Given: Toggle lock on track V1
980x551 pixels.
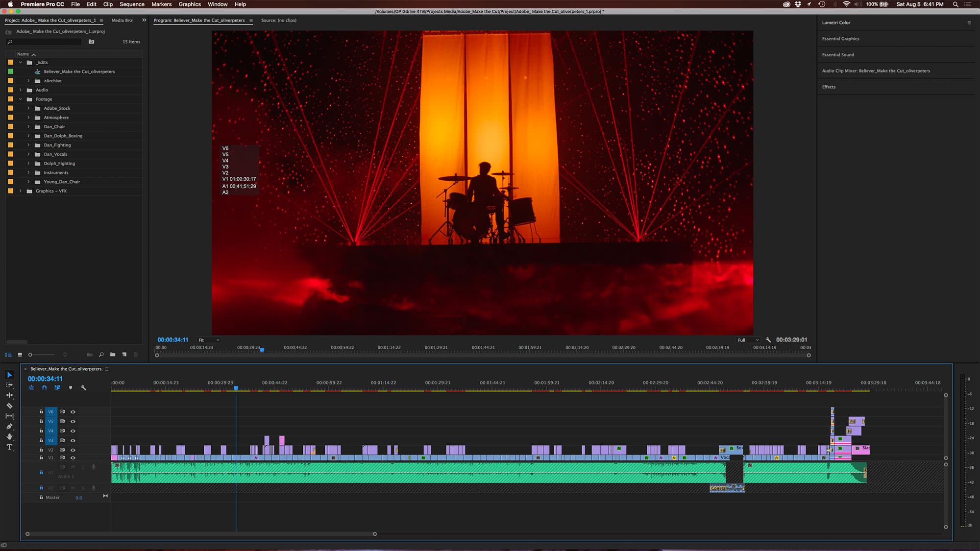Looking at the screenshot, I should coord(41,457).
